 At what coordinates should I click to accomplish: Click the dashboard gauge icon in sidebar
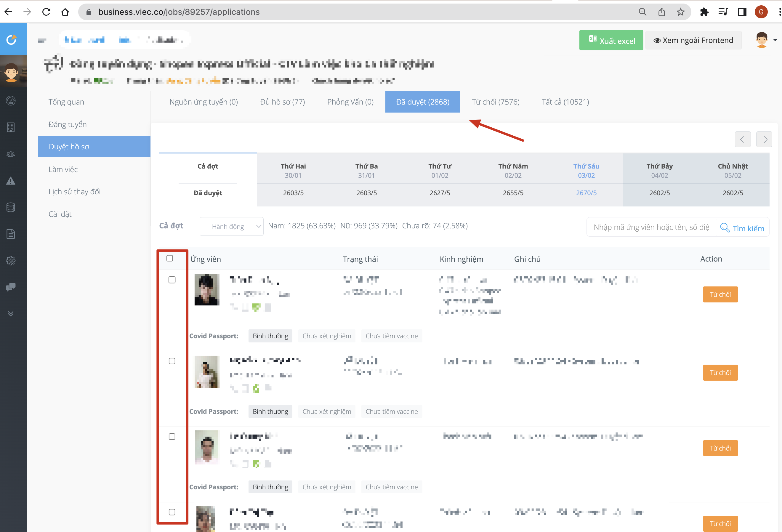(11, 101)
